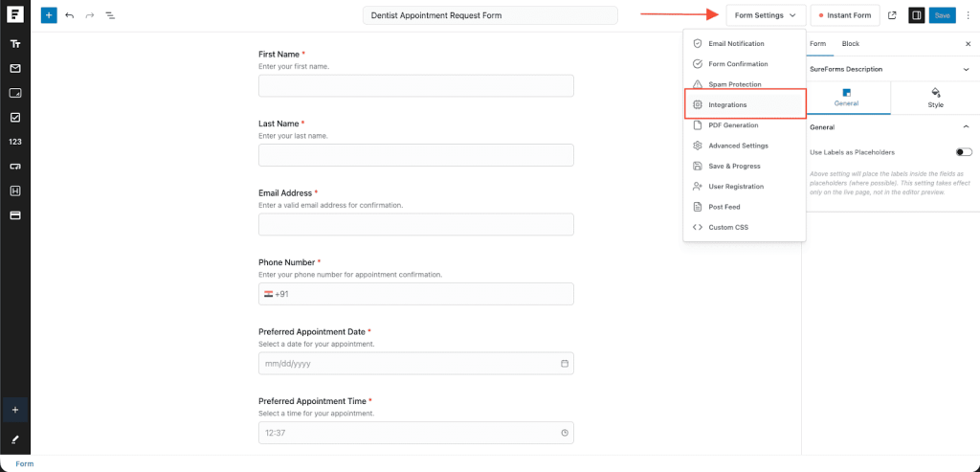
Task: Click the calendar icon in appointment date field
Action: [x=565, y=364]
